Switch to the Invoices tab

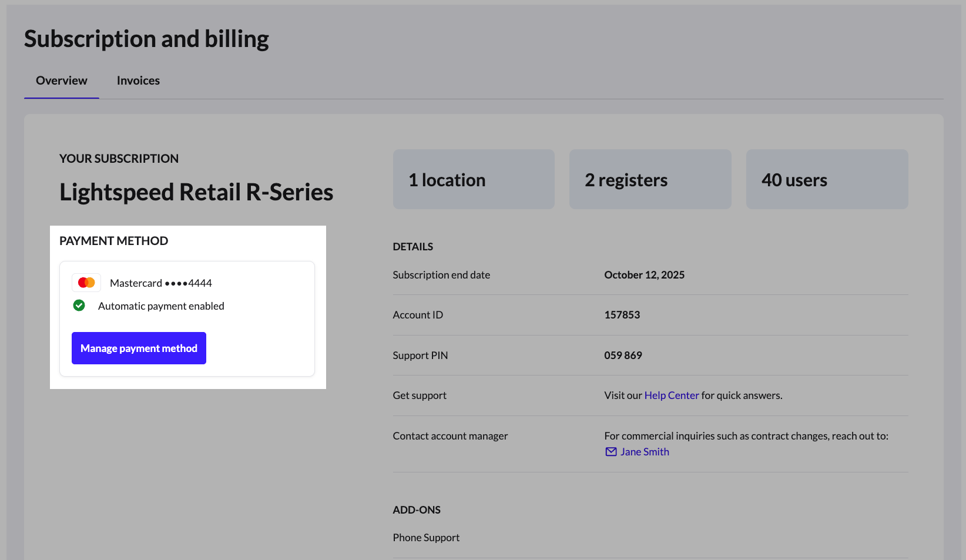point(138,81)
